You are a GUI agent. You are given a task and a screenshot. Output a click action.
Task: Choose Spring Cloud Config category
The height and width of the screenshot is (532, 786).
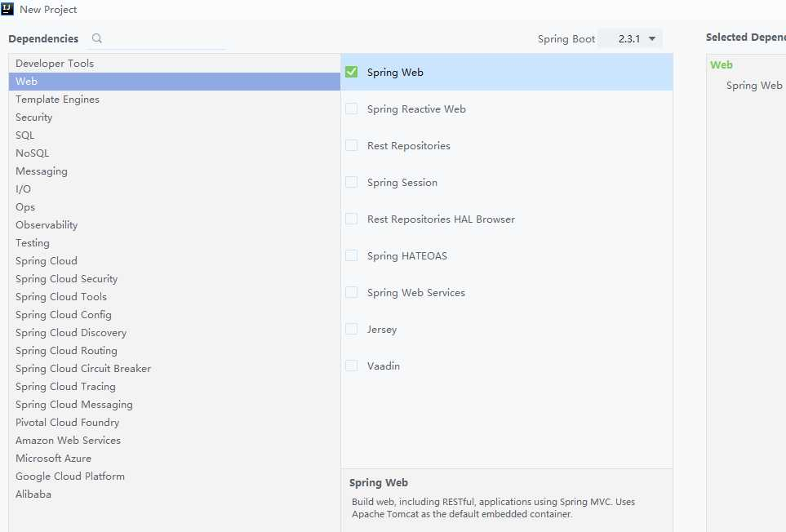pos(175,315)
